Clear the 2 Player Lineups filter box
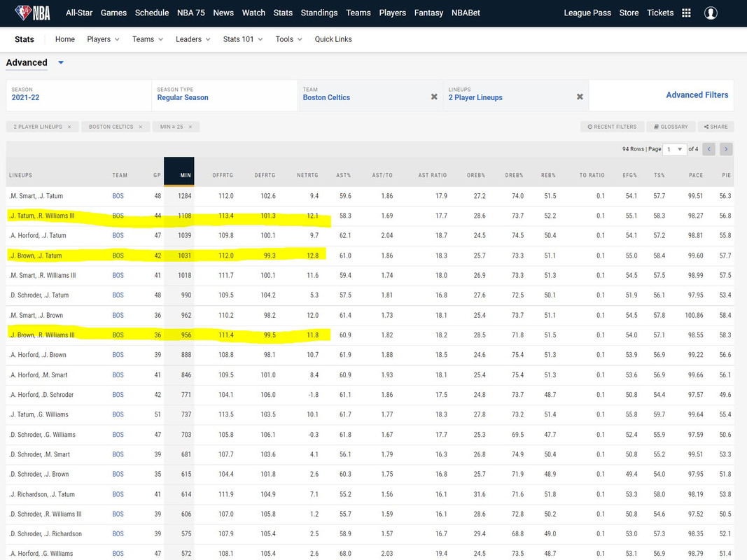The image size is (747, 560). click(580, 97)
